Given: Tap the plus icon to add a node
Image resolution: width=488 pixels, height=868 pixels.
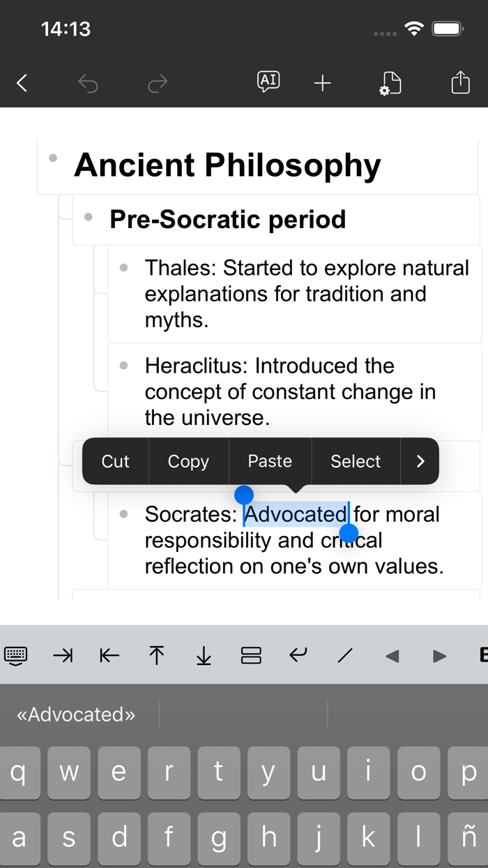Looking at the screenshot, I should point(322,84).
